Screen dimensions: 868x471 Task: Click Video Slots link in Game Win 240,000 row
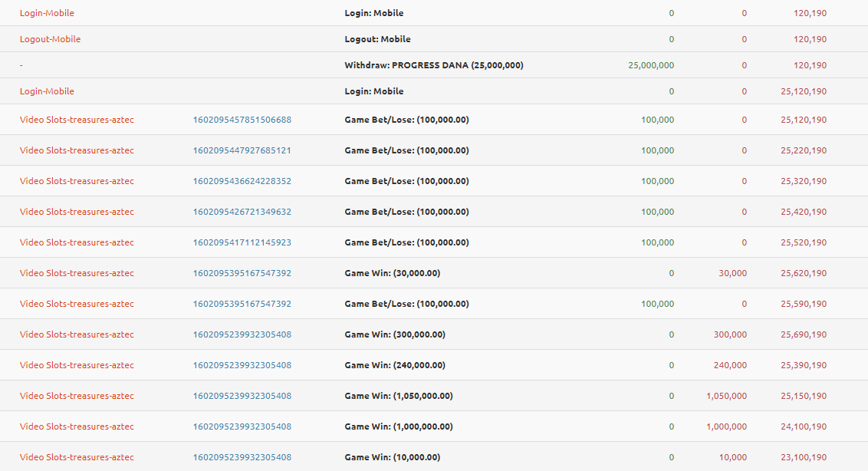(x=77, y=365)
